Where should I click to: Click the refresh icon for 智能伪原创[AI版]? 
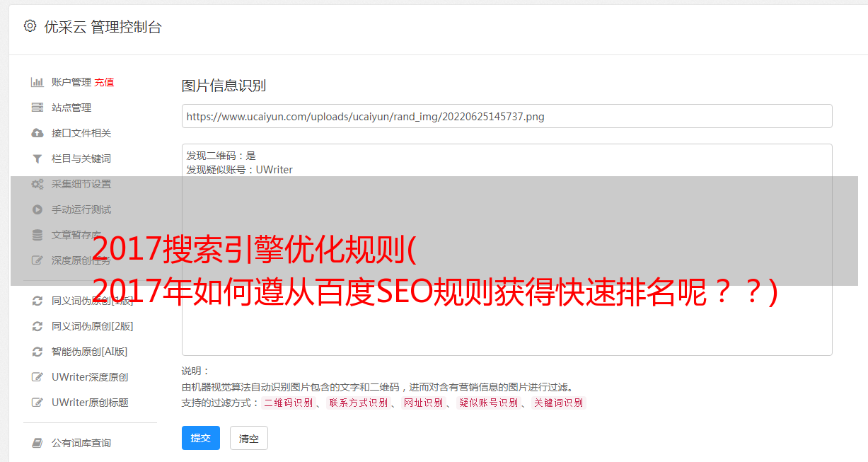[x=37, y=352]
